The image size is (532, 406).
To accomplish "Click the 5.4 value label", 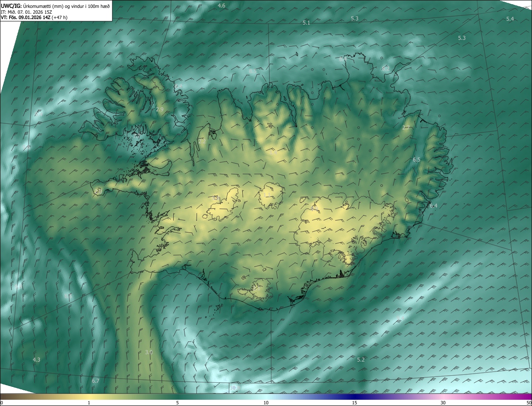I will [510, 19].
